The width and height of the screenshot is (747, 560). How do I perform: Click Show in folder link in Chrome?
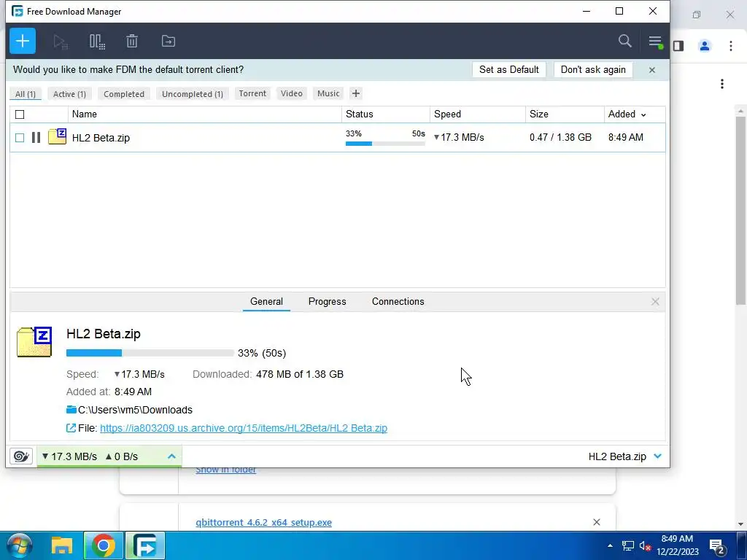(226, 470)
